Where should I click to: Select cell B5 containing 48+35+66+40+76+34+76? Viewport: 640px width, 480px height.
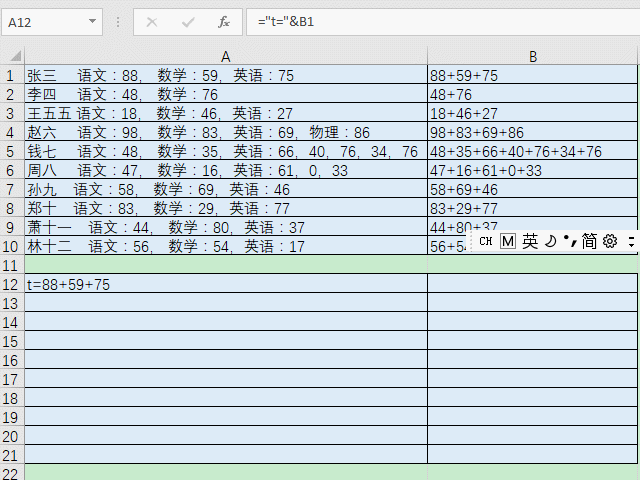[533, 152]
